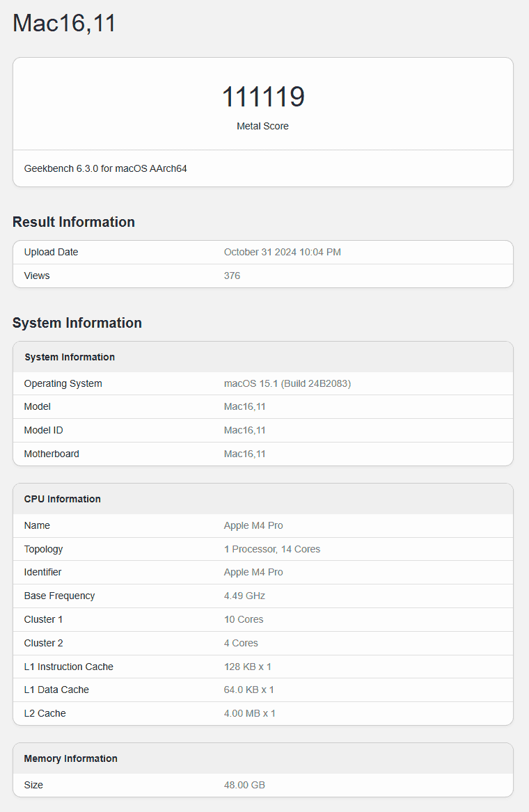Image resolution: width=529 pixels, height=812 pixels.
Task: Click the Mac16,11 page title
Action: (64, 24)
